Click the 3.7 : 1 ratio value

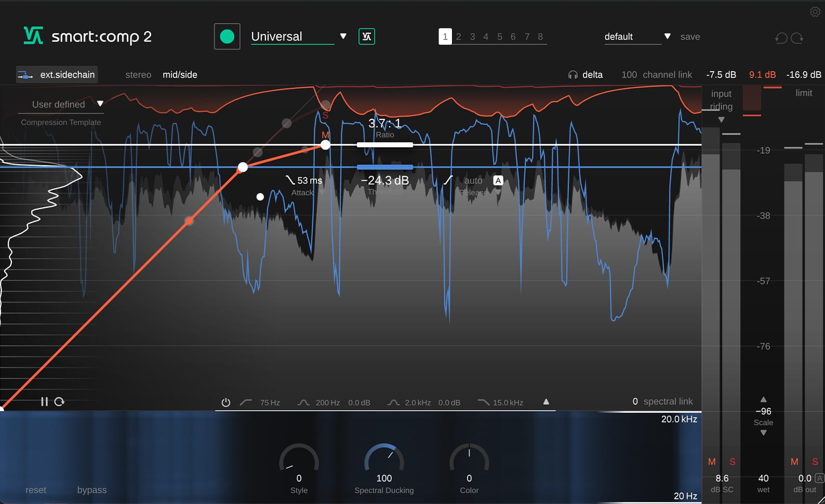(x=385, y=123)
